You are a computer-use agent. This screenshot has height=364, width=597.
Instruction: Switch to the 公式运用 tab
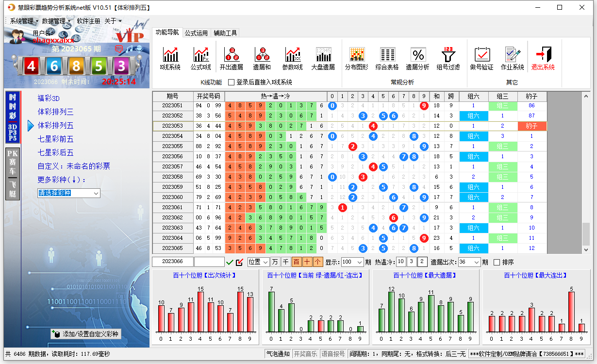pos(196,33)
